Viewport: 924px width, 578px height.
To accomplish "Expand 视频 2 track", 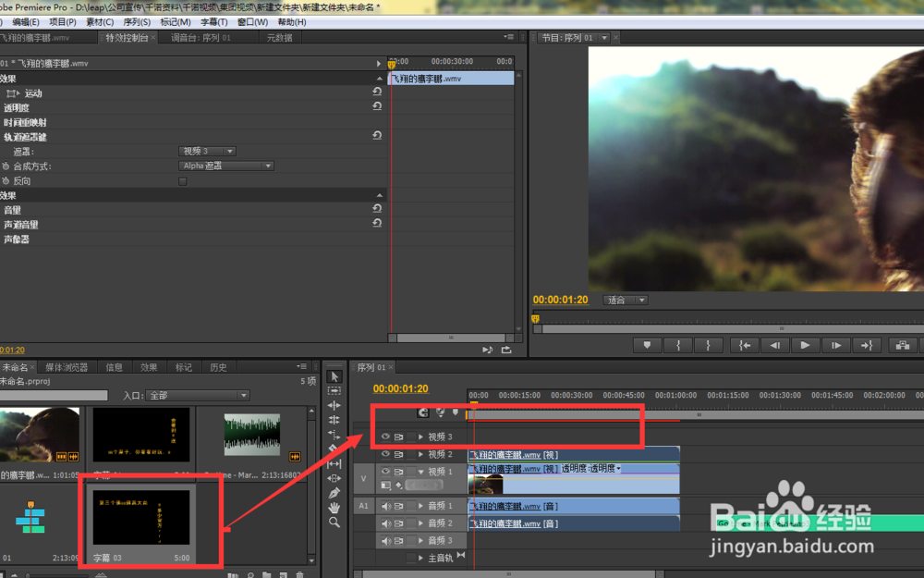I will [420, 454].
